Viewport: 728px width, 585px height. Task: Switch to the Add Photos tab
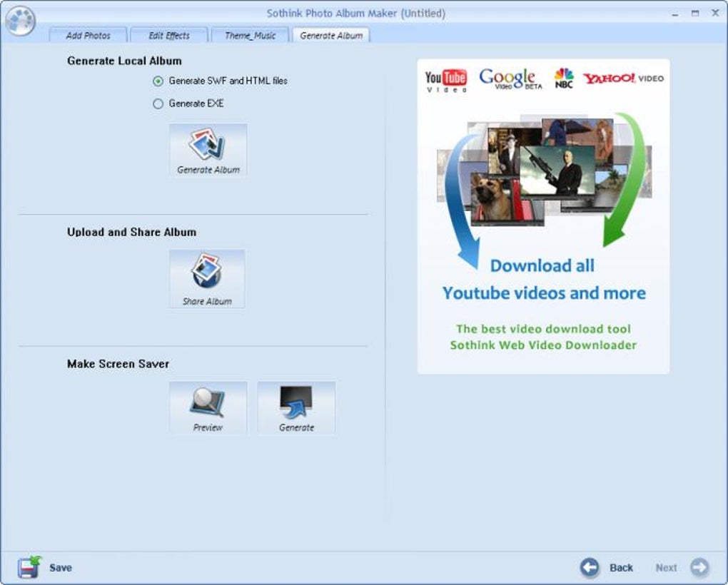(88, 35)
